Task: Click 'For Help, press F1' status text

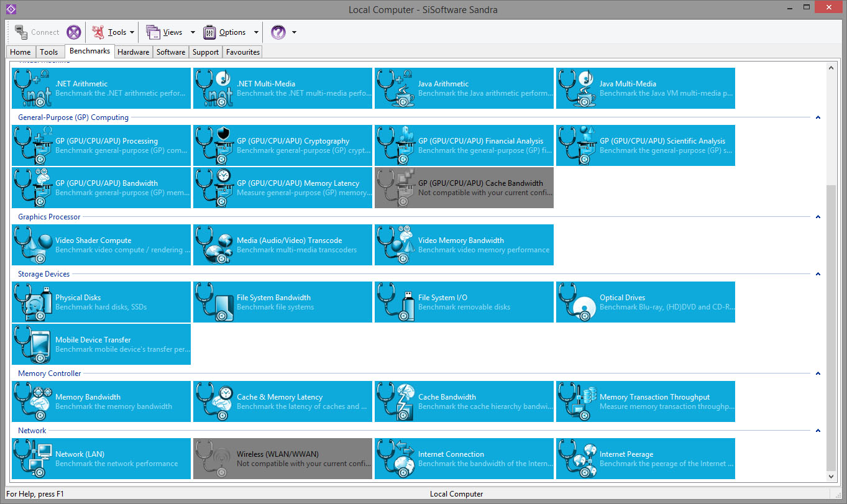Action: (x=35, y=494)
